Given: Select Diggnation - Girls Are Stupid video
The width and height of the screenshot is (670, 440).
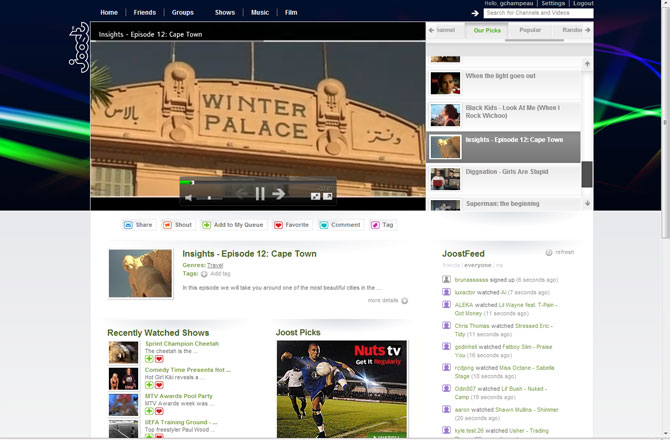Looking at the screenshot, I should point(504,179).
